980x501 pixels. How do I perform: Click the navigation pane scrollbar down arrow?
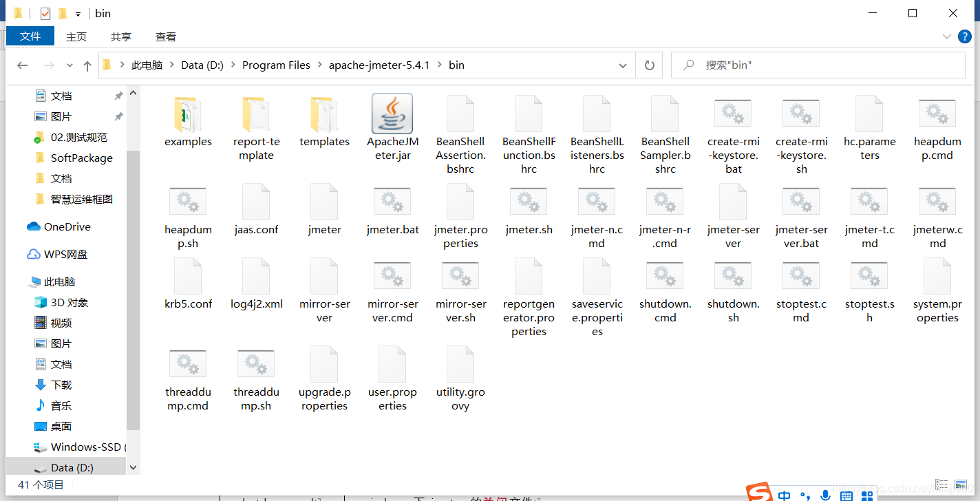[134, 467]
